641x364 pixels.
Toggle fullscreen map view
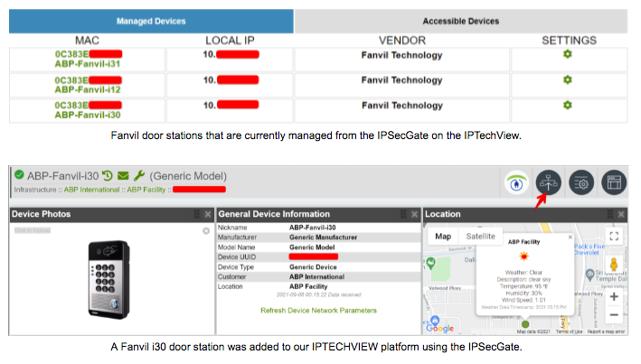[x=614, y=236]
